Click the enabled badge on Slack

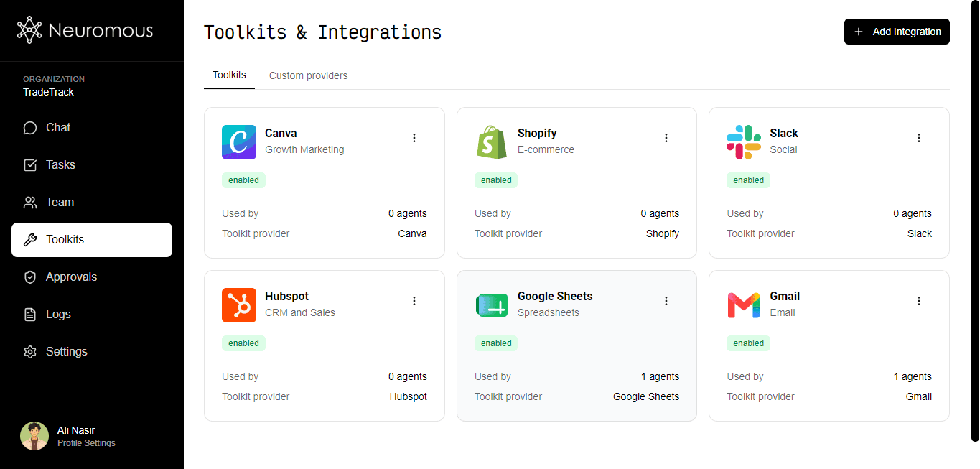748,180
